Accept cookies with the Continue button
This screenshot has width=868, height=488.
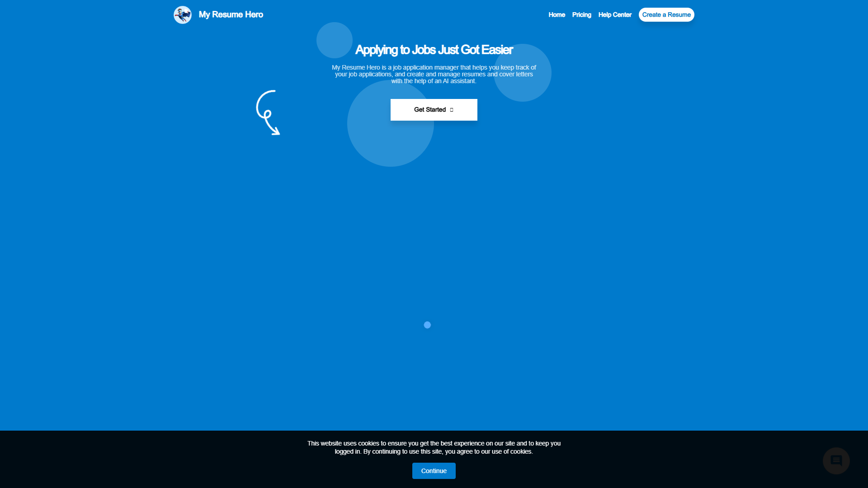[434, 471]
